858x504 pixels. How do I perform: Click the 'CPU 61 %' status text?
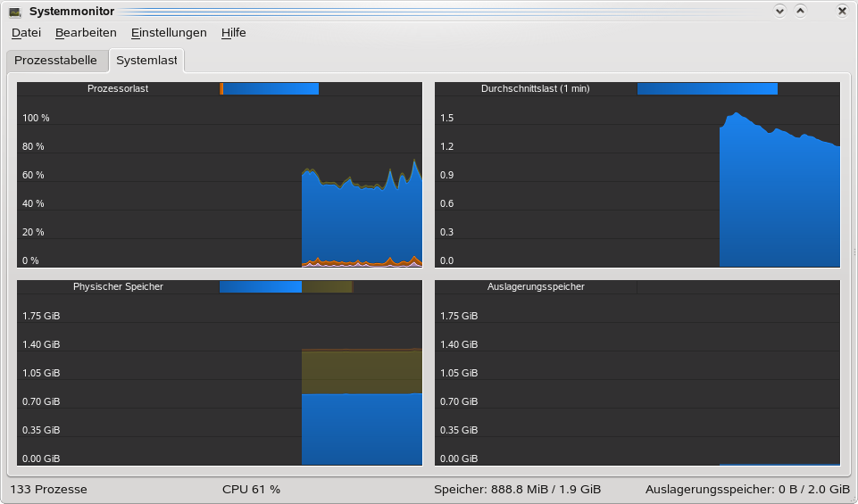(x=251, y=489)
